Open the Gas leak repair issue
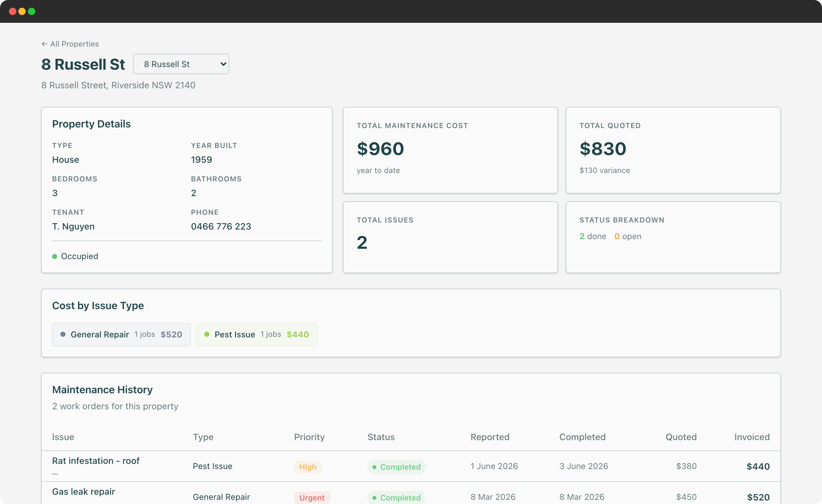Screen dimensions: 822x504 pyautogui.click(x=83, y=491)
